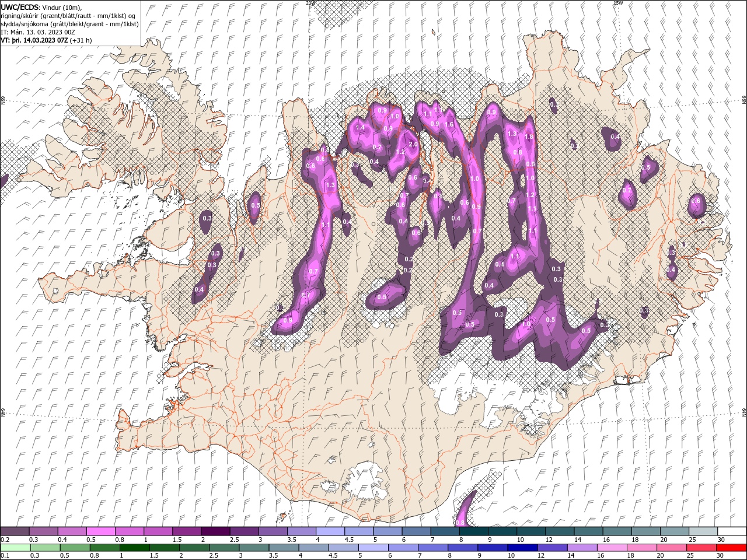Pick the bright pink 0.5 mm snow swatch
This screenshot has width=747, height=560.
tap(100, 531)
